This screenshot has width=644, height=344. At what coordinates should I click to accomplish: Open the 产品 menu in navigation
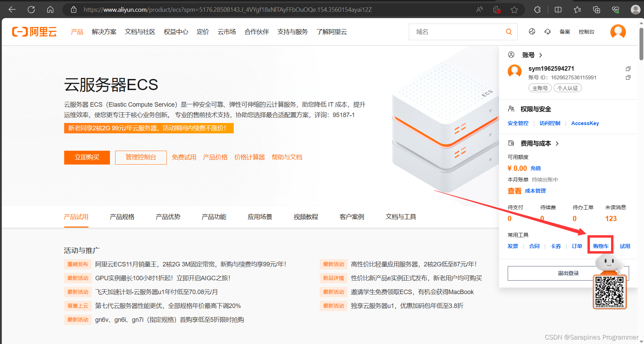pos(77,32)
